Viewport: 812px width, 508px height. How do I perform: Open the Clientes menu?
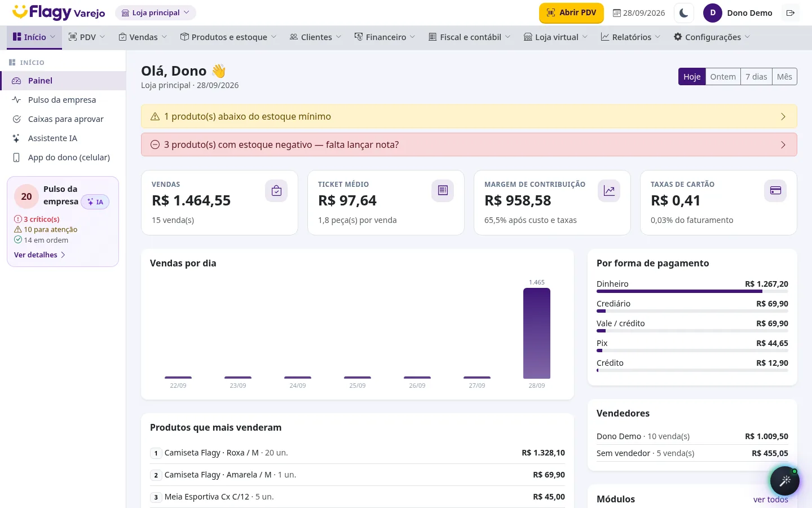tap(316, 37)
